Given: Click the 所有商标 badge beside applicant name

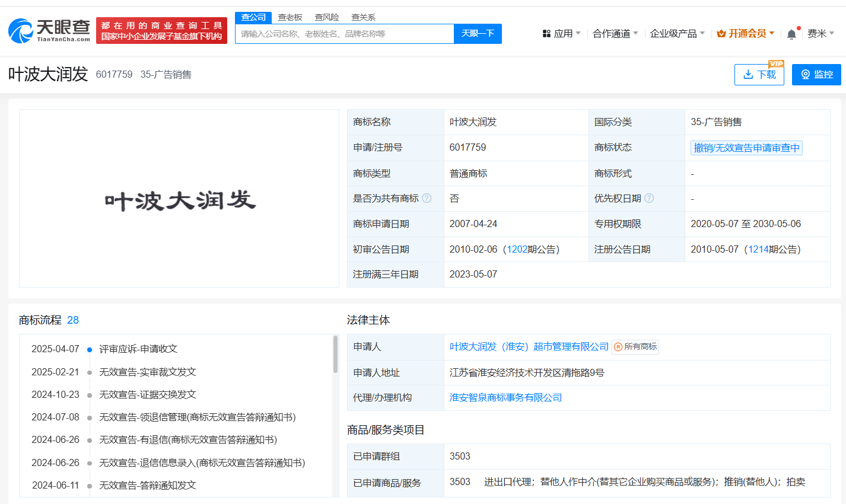Looking at the screenshot, I should pos(635,347).
